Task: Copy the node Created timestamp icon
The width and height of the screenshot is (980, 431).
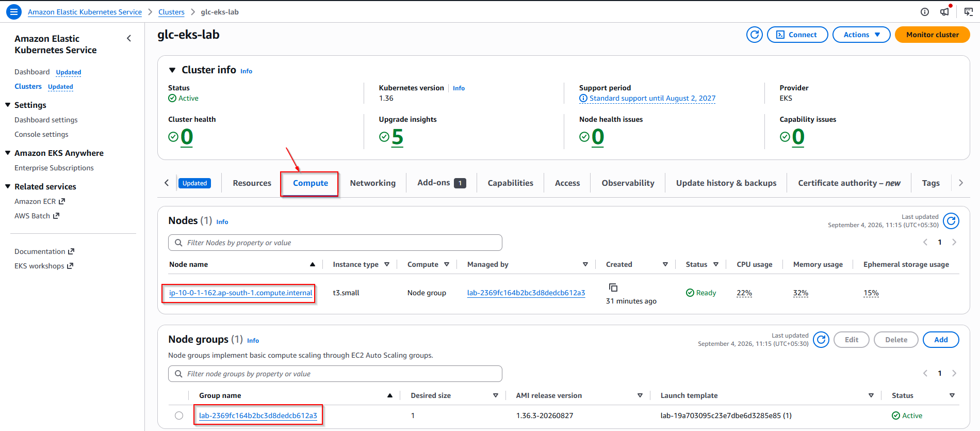Action: coord(613,288)
